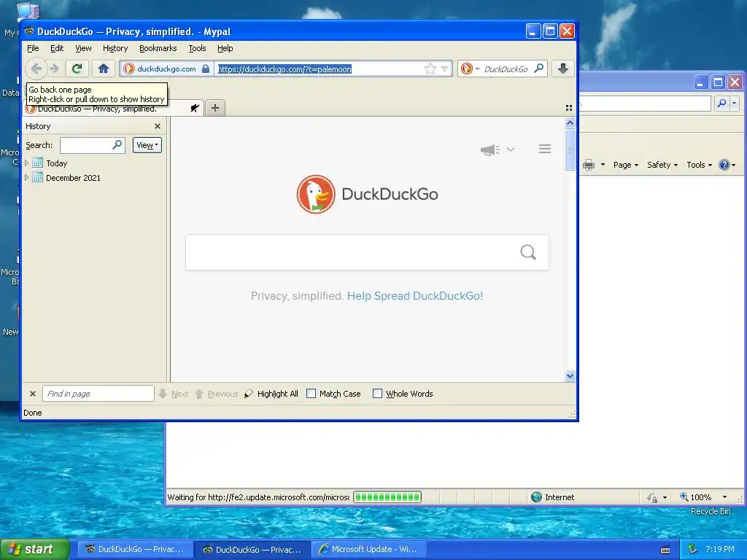Click the DuckDuckGo duck logo
This screenshot has width=747, height=560.
316,194
